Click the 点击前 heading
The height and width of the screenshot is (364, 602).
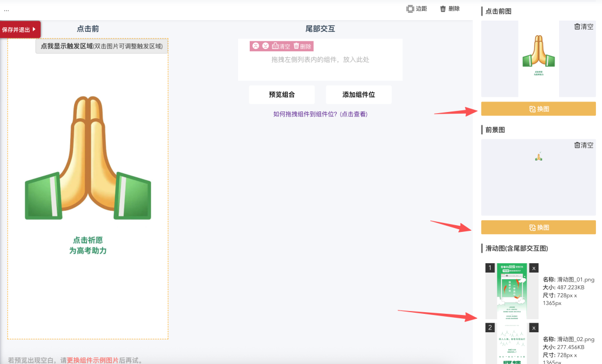pyautogui.click(x=88, y=29)
